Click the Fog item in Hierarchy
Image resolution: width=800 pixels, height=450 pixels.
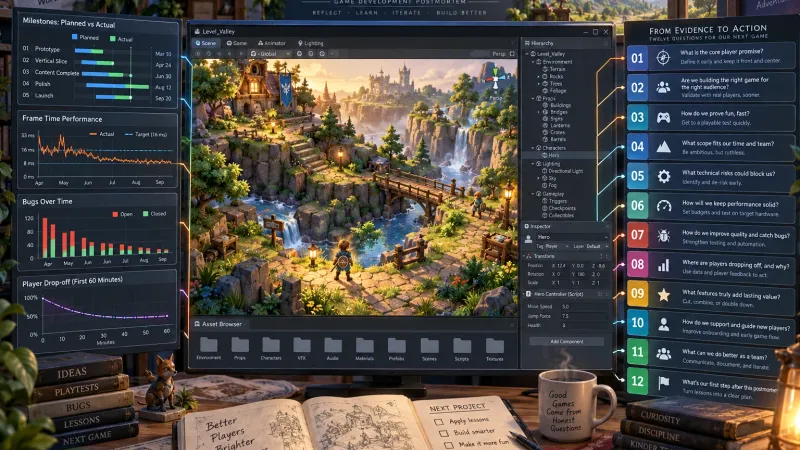tap(552, 185)
